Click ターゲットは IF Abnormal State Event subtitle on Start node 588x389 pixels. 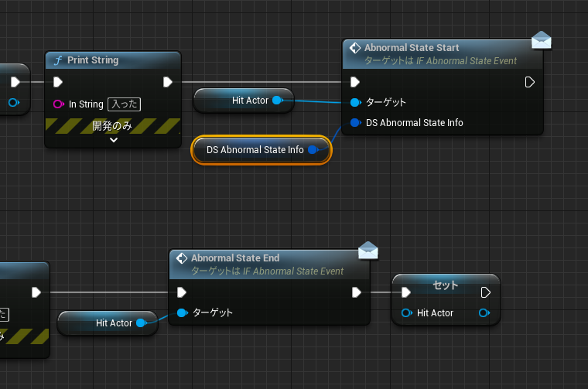point(441,61)
